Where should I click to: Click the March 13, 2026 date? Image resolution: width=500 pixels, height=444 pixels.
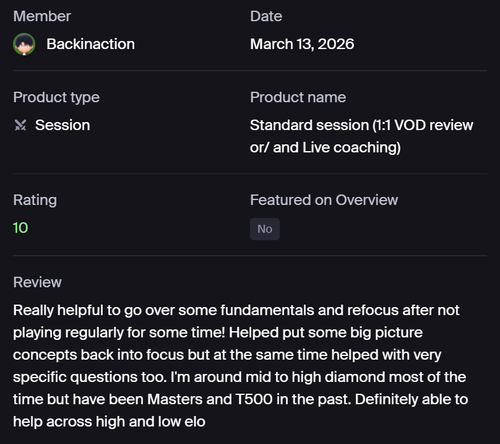coord(302,44)
